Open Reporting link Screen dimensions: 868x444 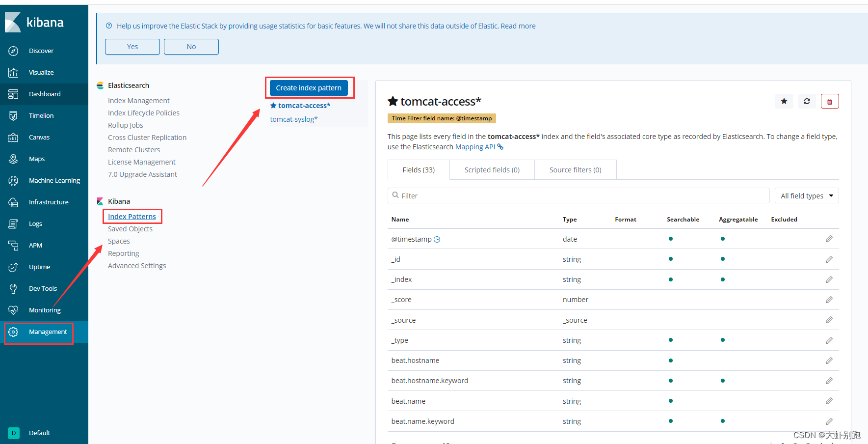pos(124,253)
